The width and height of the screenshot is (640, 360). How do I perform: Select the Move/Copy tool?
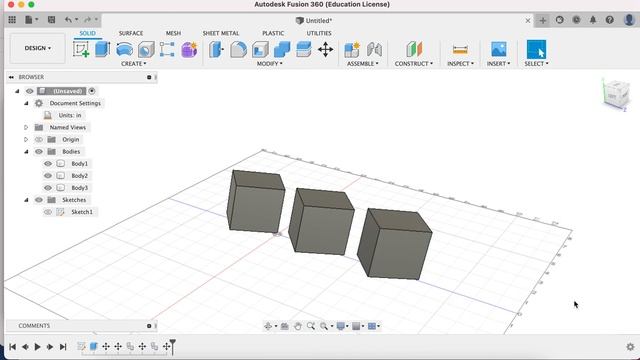coord(326,49)
